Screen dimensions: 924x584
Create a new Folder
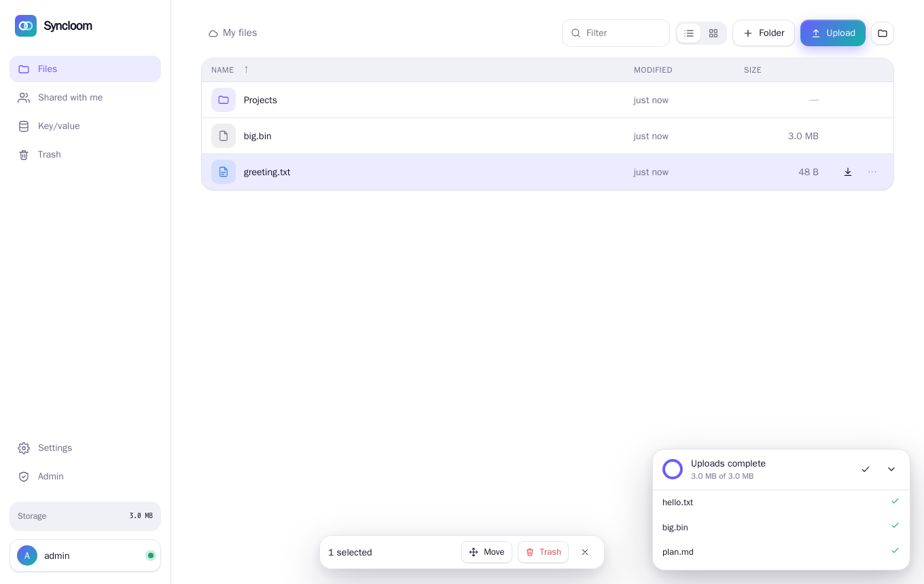point(764,33)
